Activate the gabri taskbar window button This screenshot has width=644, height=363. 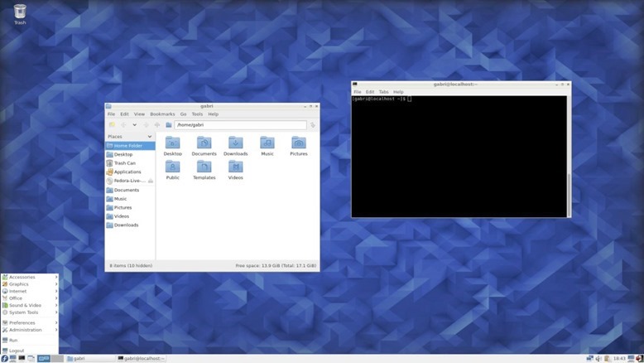point(90,359)
